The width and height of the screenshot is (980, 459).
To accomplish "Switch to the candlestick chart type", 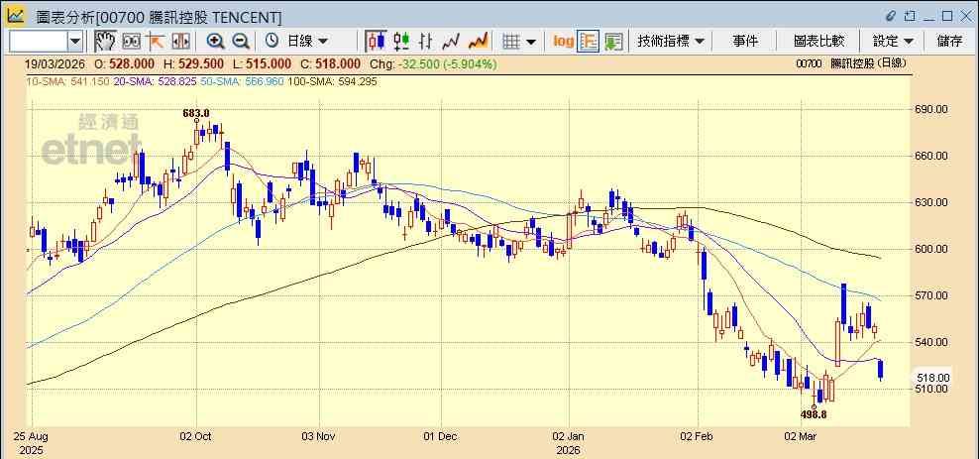I will (377, 42).
